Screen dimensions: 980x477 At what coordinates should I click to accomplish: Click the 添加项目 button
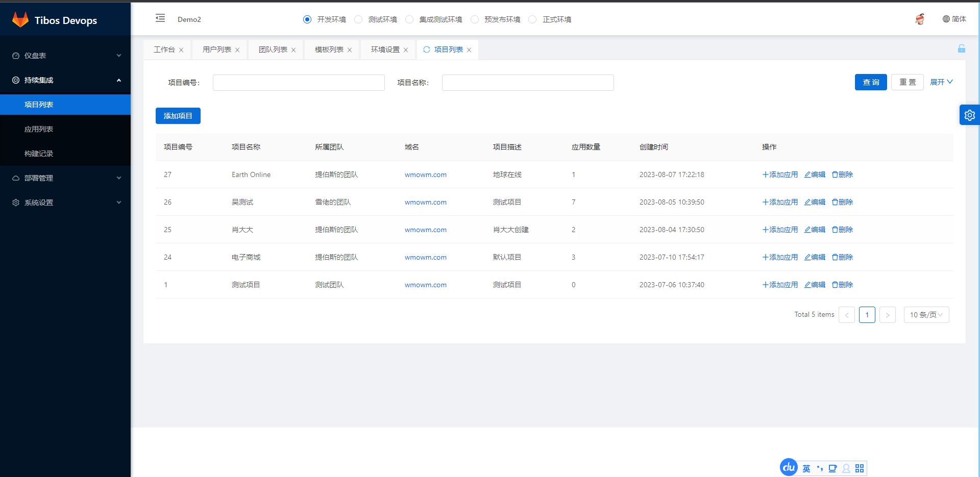[178, 116]
